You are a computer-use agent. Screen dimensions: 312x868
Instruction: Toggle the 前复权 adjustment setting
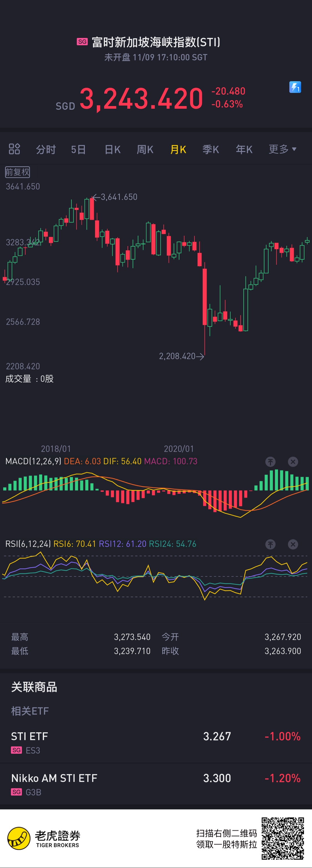click(17, 172)
